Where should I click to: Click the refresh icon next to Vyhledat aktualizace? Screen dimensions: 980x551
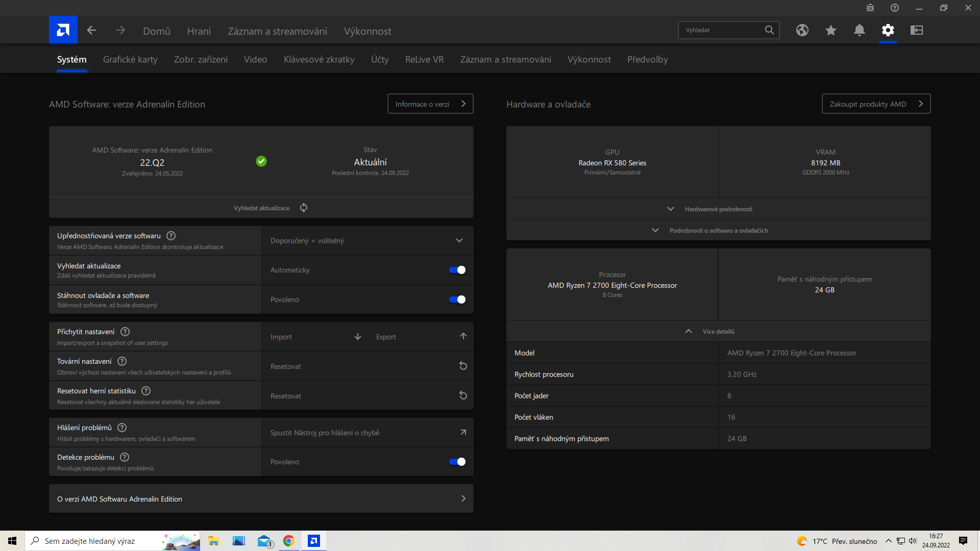coord(304,208)
